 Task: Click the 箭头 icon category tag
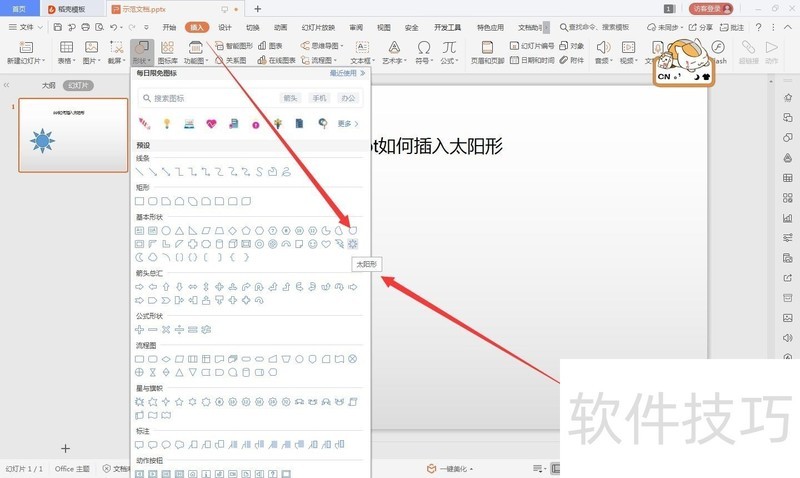291,98
